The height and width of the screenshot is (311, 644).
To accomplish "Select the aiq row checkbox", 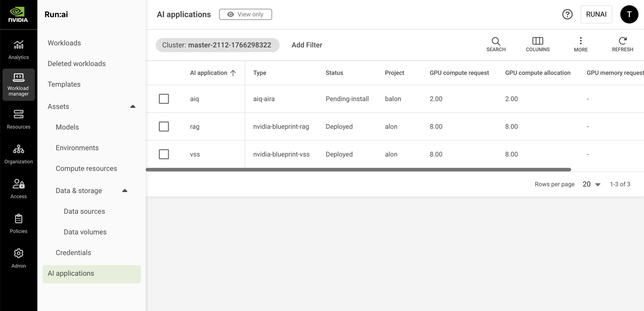I will point(164,99).
